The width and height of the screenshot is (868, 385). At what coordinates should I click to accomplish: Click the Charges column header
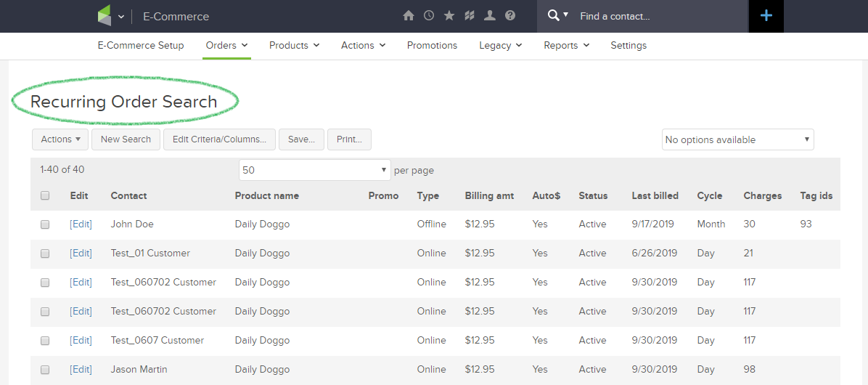763,195
